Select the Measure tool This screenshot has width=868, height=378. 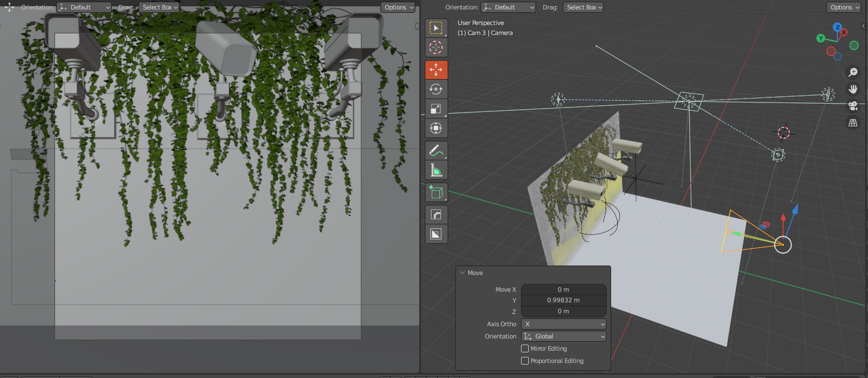point(436,170)
